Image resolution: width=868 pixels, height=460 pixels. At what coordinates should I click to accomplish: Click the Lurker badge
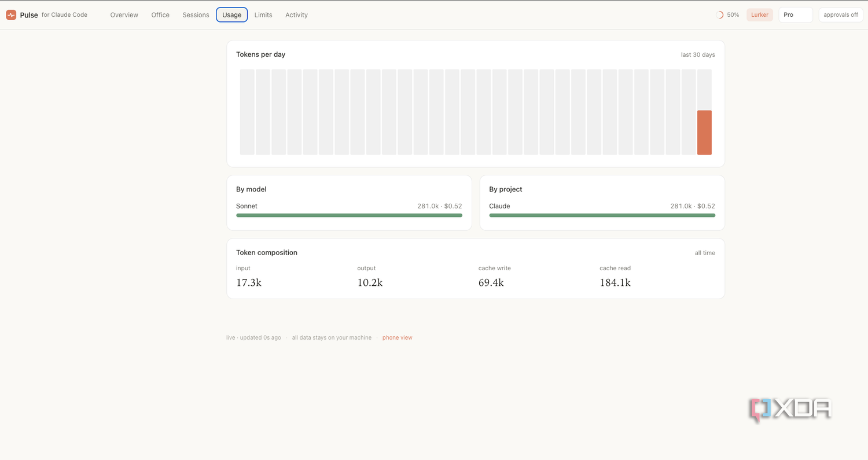[760, 15]
